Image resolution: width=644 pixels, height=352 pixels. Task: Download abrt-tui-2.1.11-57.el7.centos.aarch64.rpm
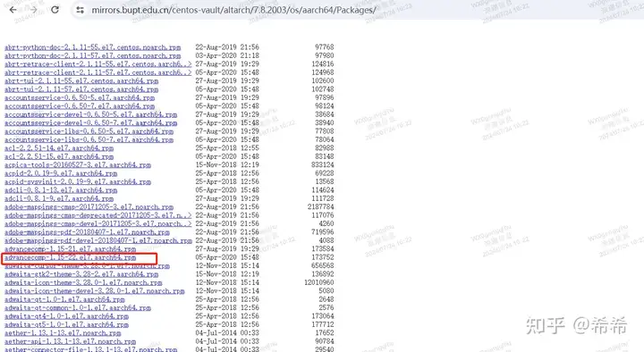pos(81,89)
